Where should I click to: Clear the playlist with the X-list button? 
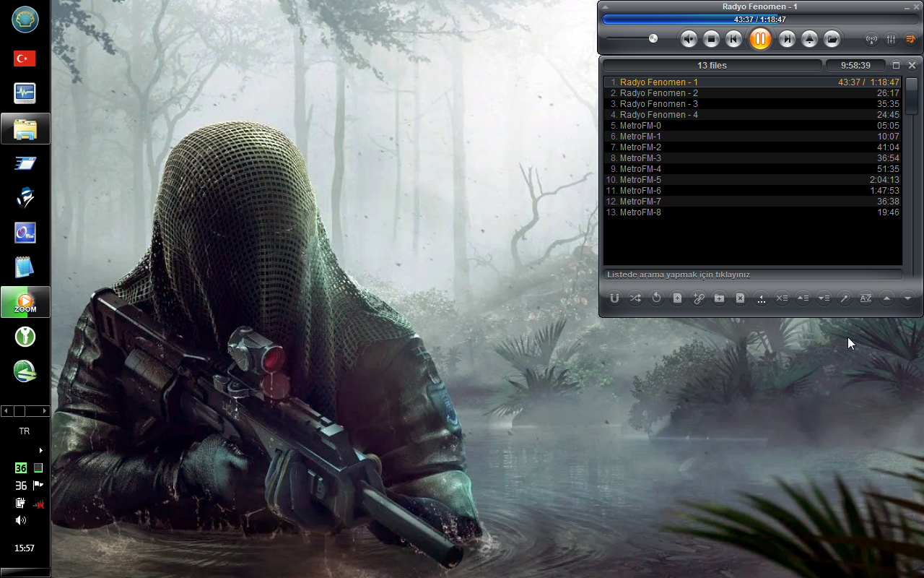pyautogui.click(x=782, y=298)
